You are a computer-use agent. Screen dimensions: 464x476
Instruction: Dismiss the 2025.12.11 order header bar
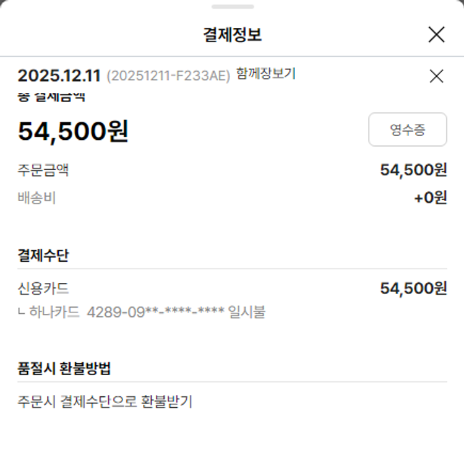click(436, 76)
